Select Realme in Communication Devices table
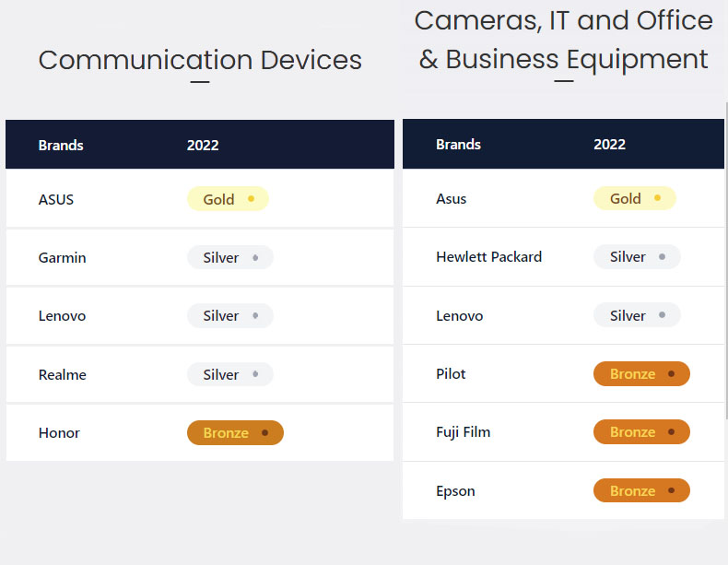 click(x=62, y=375)
